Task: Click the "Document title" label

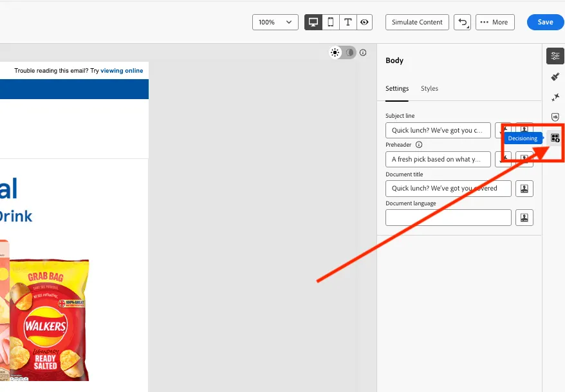Action: 404,174
